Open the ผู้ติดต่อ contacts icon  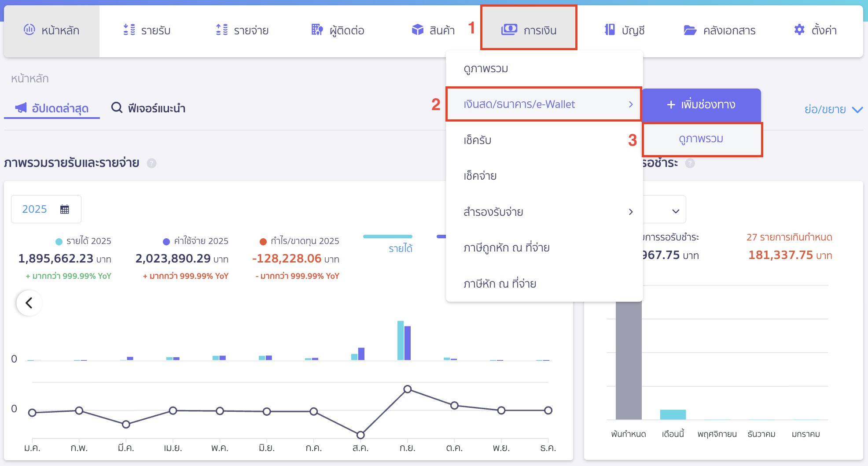(x=316, y=30)
